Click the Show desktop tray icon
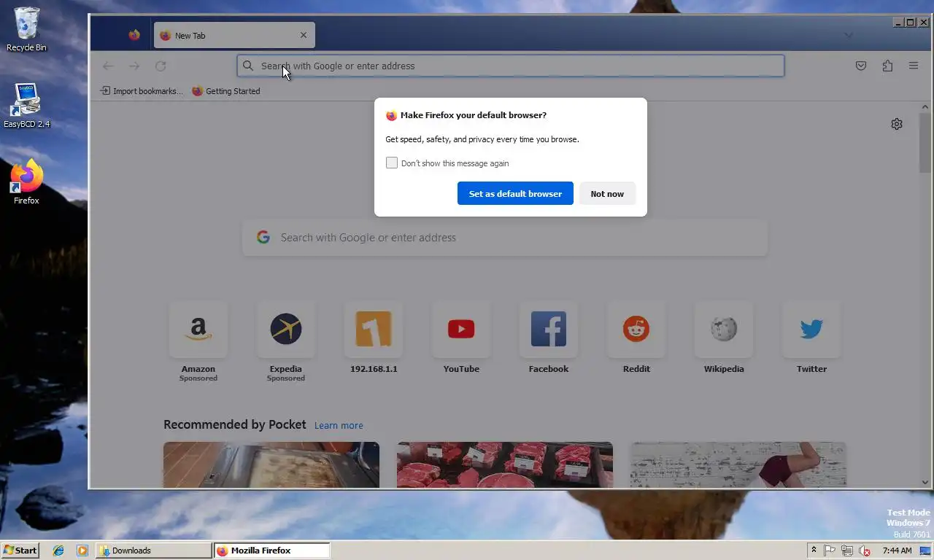 925,551
